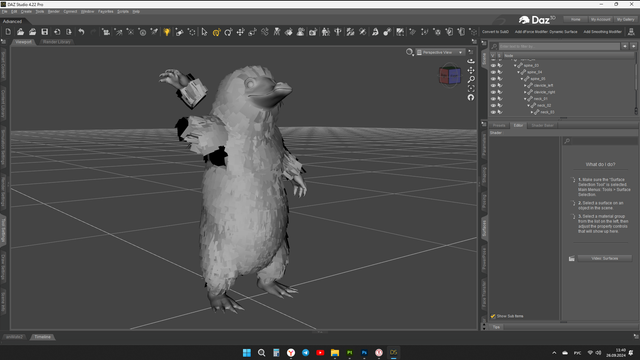The width and height of the screenshot is (640, 360).
Task: Click the New scene icon
Action: click(x=8, y=32)
